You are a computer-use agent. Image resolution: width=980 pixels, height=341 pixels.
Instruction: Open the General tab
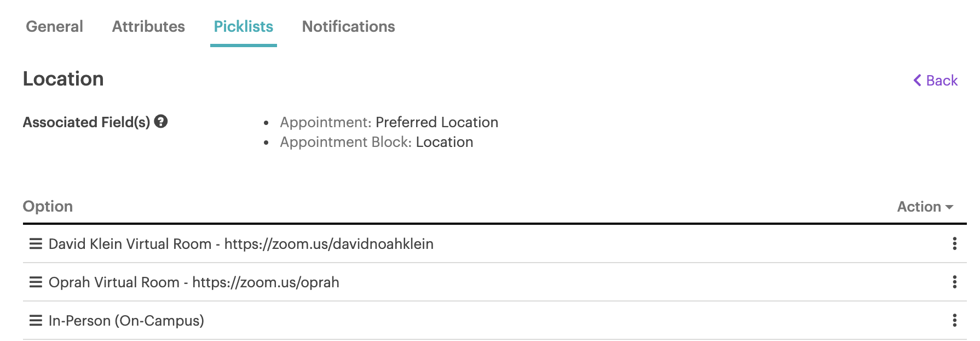point(54,26)
